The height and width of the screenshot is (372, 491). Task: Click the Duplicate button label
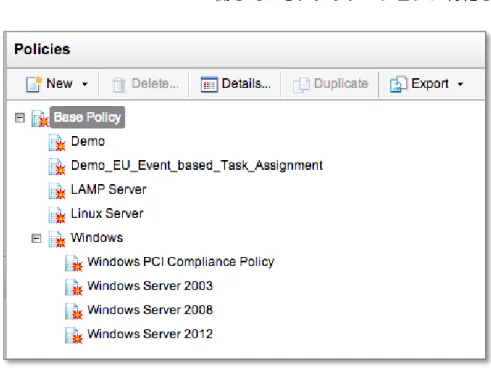(341, 83)
